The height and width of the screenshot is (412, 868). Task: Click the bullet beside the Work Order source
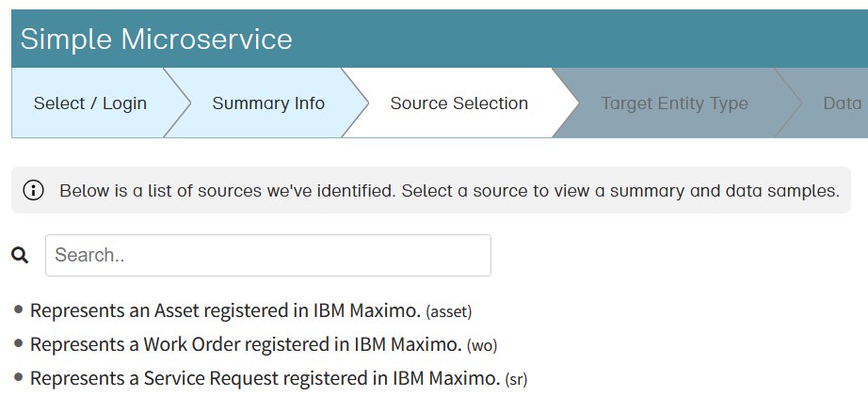point(19,343)
